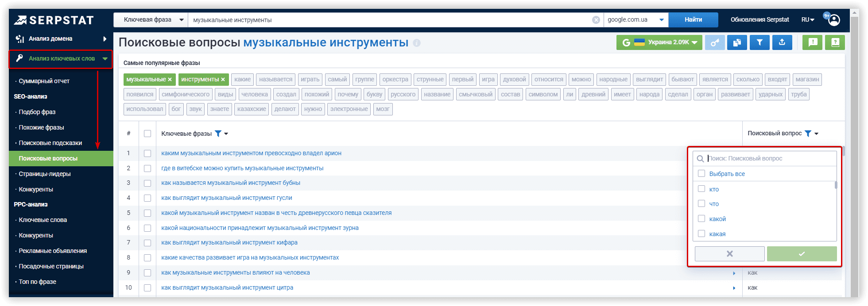The image size is (868, 306).
Task: Check the 'Выбрать все' checkbox
Action: point(701,173)
